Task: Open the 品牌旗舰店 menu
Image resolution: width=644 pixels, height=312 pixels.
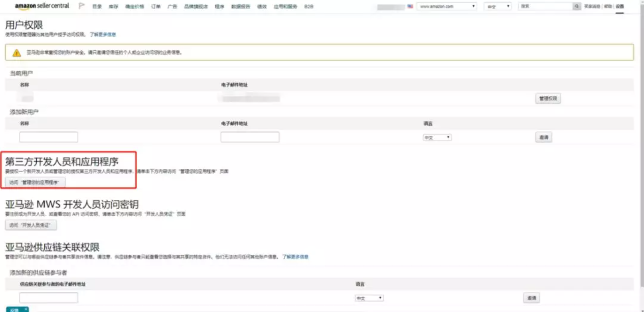Action: click(196, 7)
